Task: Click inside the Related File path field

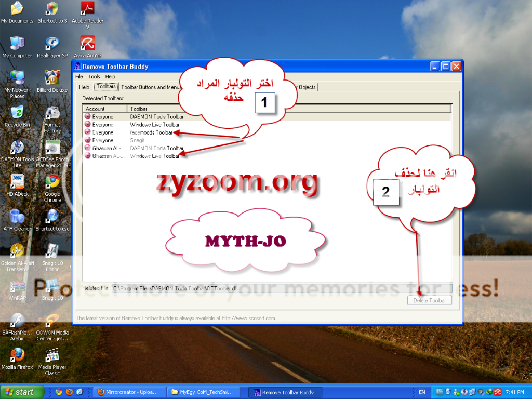Action: [x=282, y=288]
